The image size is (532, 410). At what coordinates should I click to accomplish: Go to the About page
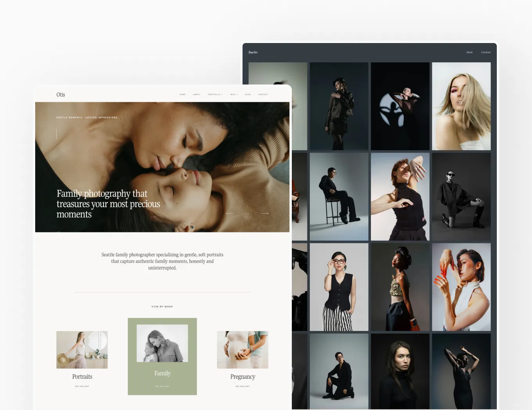(197, 95)
